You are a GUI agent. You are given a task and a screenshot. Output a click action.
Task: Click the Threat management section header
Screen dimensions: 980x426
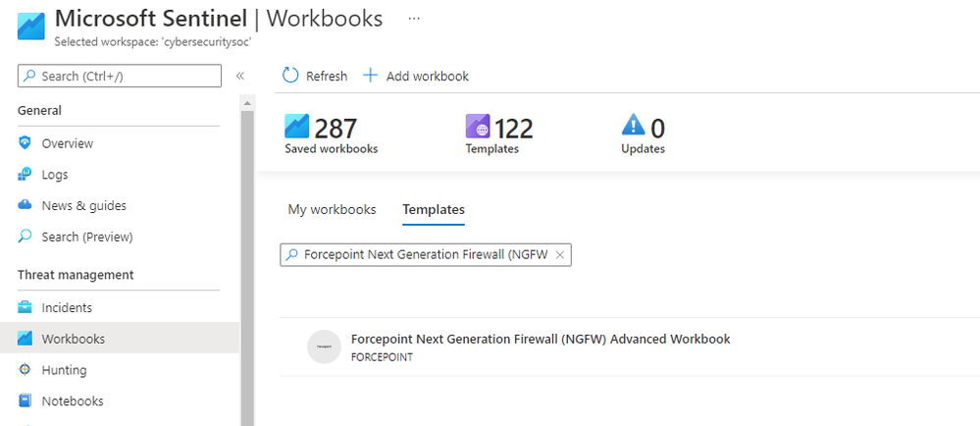(x=76, y=275)
